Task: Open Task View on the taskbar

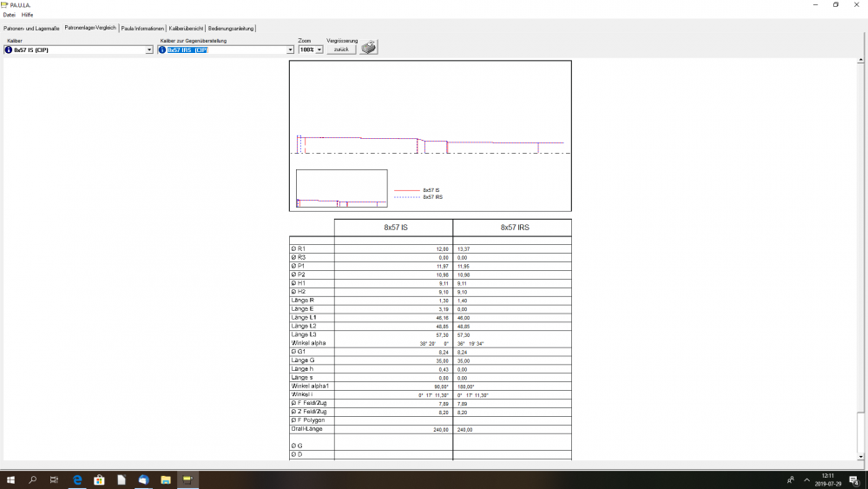Action: click(x=54, y=479)
